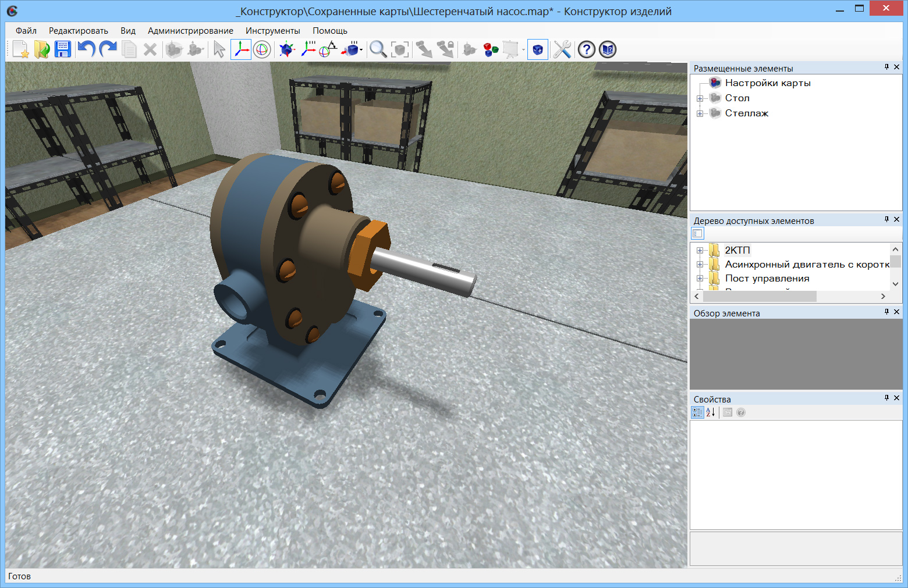Click the Save (floppy disk) toolbar icon

pyautogui.click(x=63, y=49)
